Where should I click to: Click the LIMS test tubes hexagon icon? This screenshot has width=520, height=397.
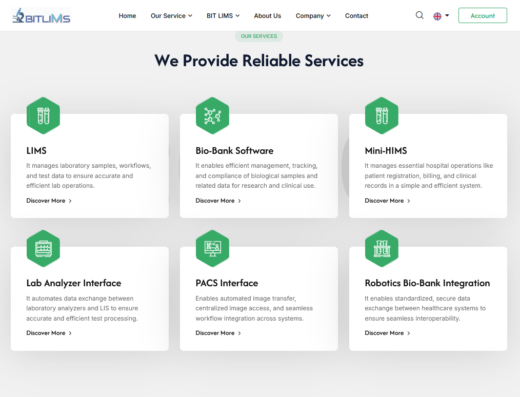tap(43, 116)
